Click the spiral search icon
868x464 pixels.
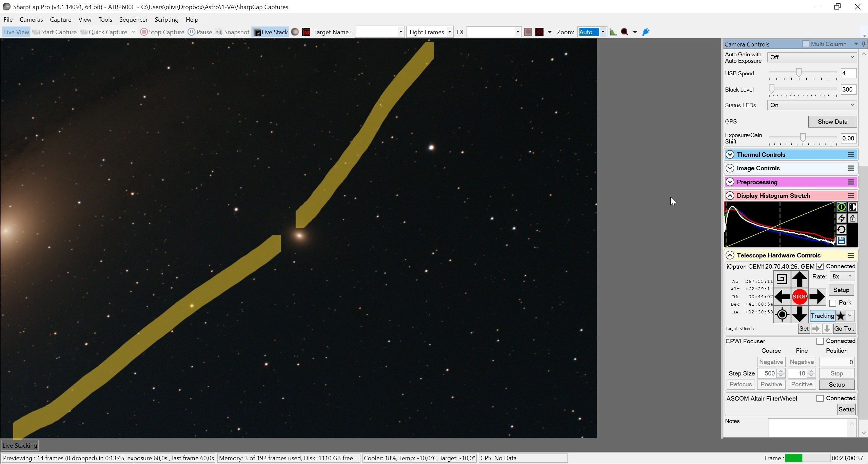782,279
